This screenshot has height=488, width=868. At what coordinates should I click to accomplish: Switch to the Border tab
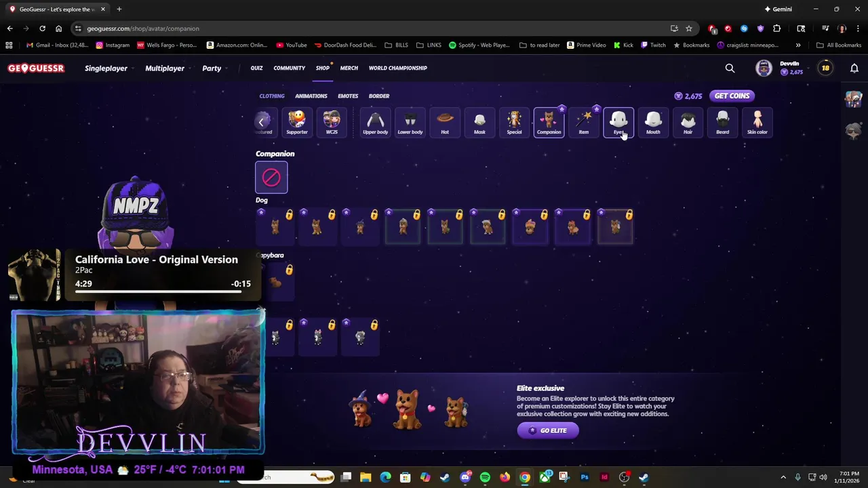pos(379,96)
